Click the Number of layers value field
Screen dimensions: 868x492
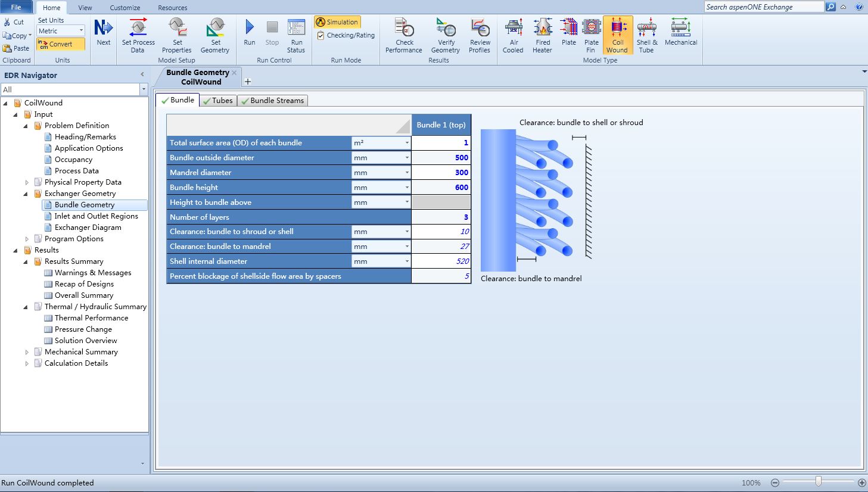[441, 217]
